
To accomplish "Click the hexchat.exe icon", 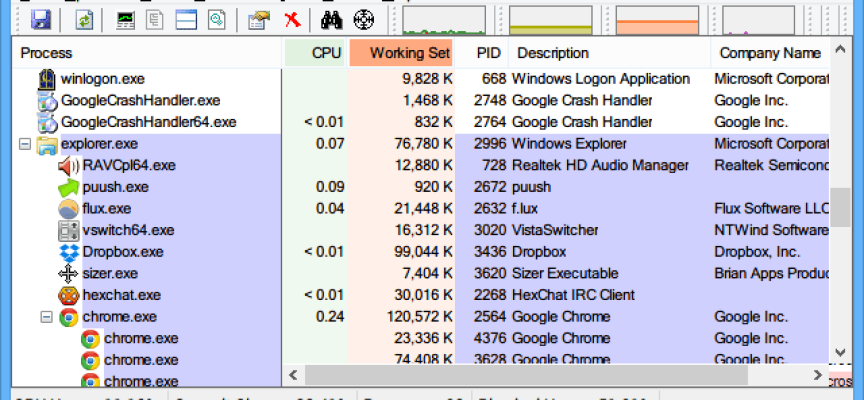I will [68, 295].
